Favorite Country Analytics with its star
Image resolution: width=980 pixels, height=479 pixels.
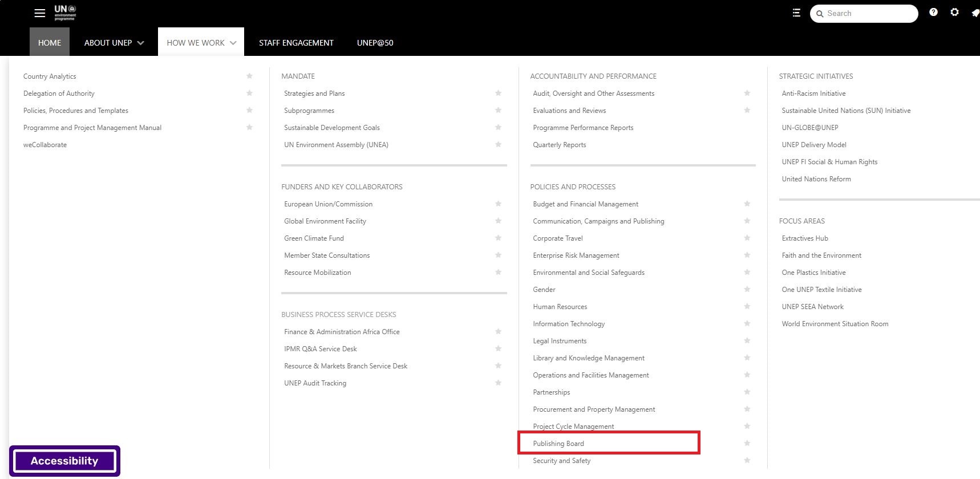[249, 76]
